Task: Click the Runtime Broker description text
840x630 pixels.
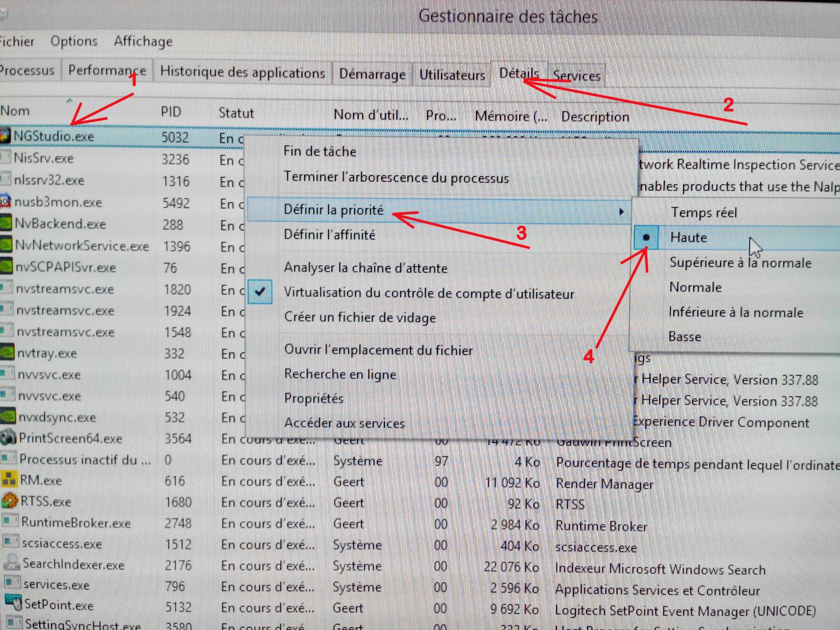Action: click(x=601, y=526)
